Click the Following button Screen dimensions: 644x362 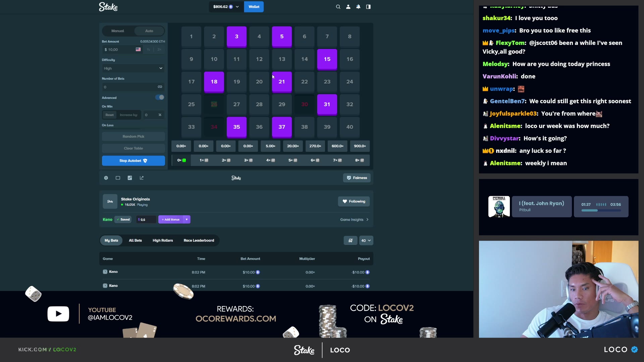(354, 201)
